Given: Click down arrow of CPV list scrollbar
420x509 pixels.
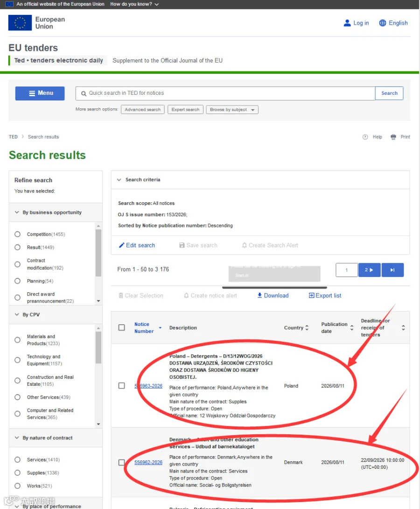Looking at the screenshot, I should [98, 424].
